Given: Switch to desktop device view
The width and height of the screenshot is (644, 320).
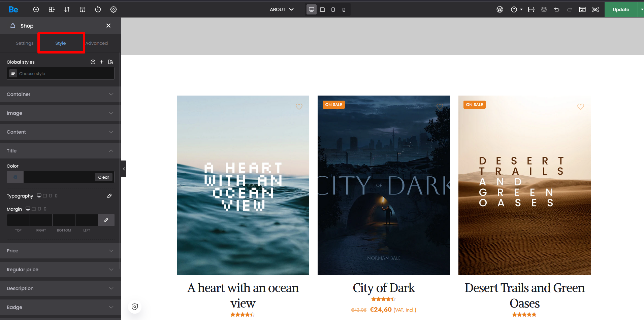Looking at the screenshot, I should click(312, 9).
